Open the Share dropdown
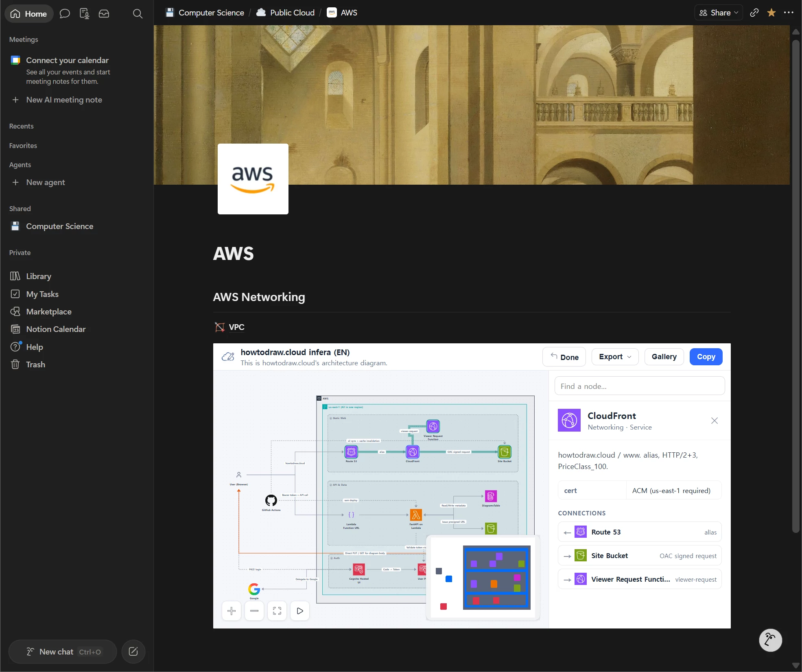This screenshot has width=802, height=672. [719, 13]
